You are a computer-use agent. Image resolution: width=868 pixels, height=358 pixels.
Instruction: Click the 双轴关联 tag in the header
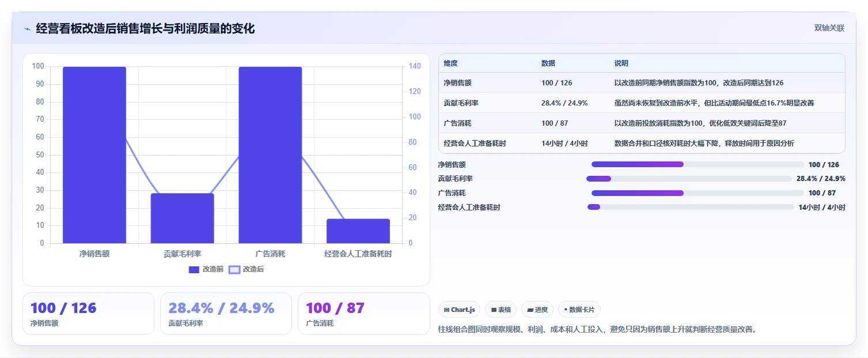tap(829, 28)
